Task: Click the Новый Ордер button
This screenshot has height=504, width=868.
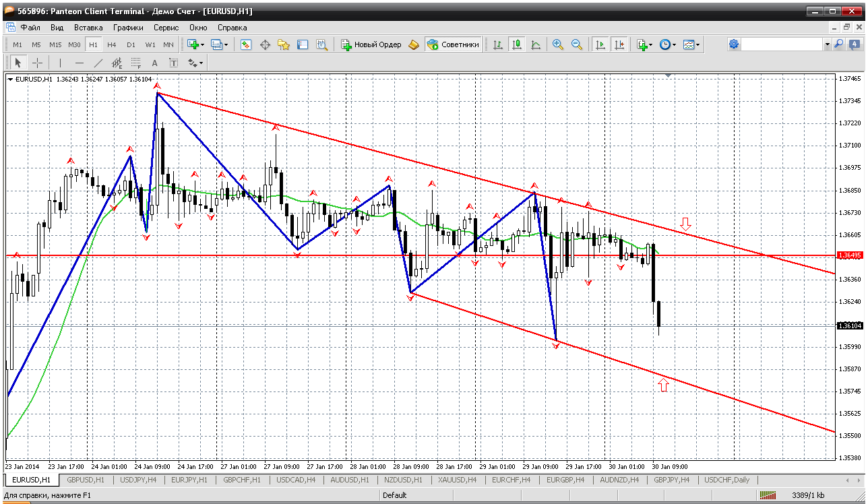Action: click(x=371, y=44)
